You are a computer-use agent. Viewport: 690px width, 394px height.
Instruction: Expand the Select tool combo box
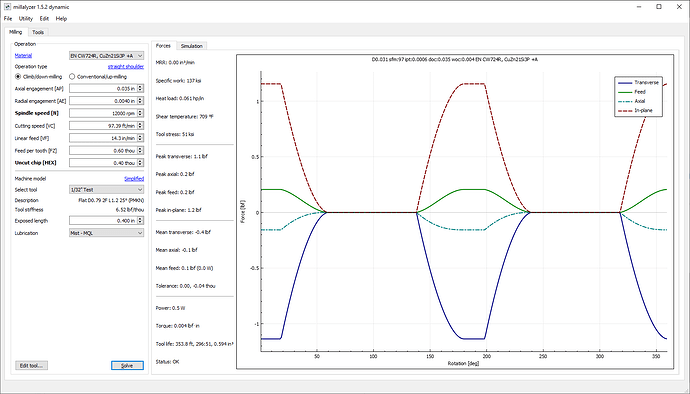click(x=106, y=190)
